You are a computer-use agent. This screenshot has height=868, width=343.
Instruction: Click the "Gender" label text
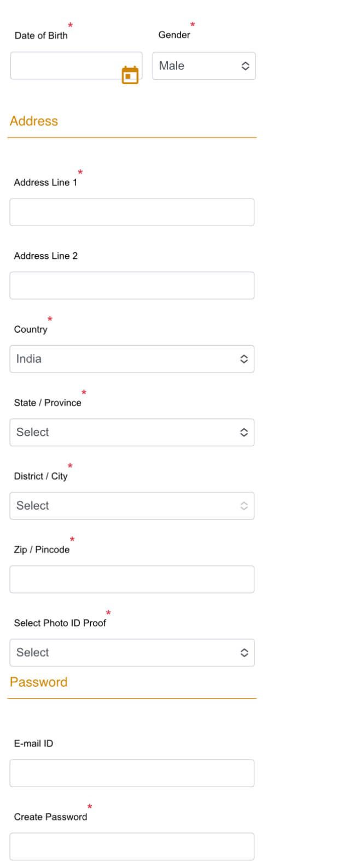click(x=174, y=35)
